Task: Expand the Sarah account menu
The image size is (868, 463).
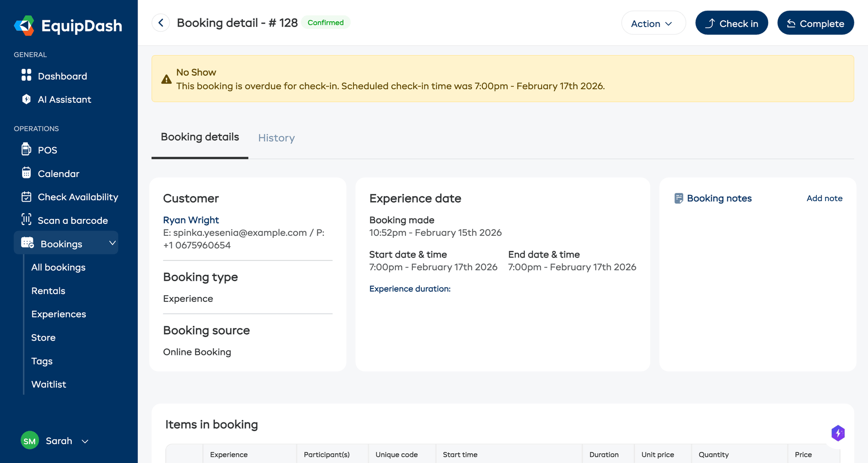Action: tap(85, 441)
